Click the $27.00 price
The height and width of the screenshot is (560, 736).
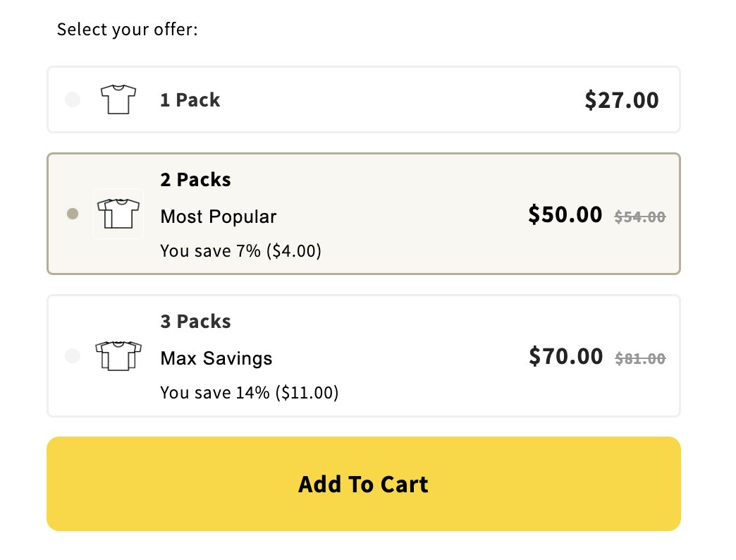(x=621, y=100)
